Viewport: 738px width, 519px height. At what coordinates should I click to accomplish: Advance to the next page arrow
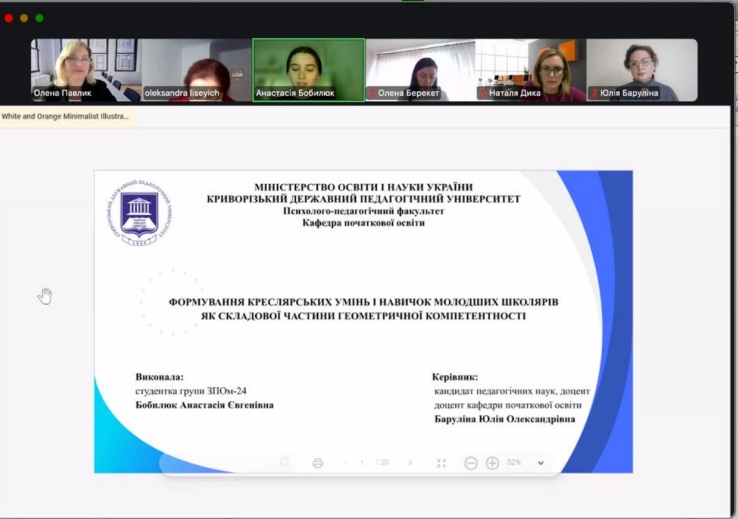tap(410, 463)
